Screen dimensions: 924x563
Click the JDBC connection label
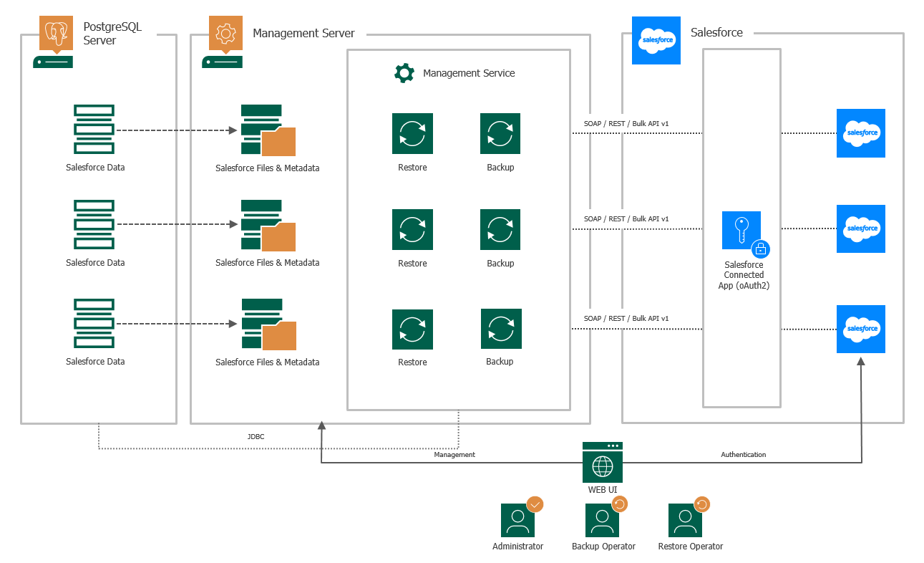(256, 436)
